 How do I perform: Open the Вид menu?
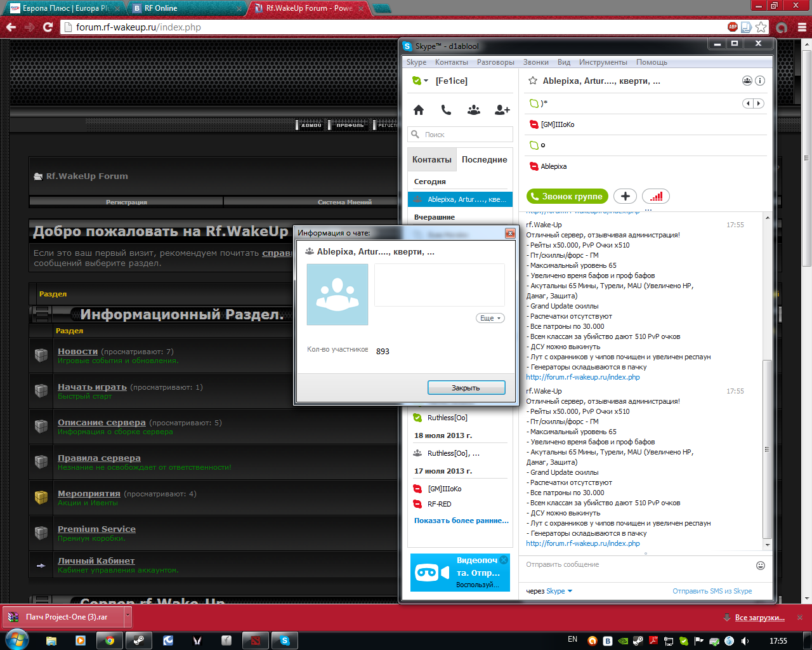coord(564,62)
